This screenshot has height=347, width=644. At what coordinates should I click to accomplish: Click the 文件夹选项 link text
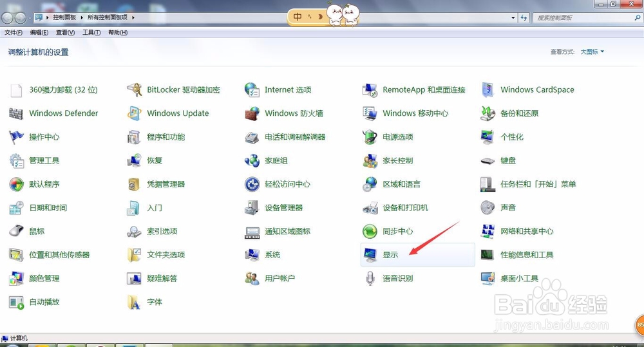tap(166, 255)
